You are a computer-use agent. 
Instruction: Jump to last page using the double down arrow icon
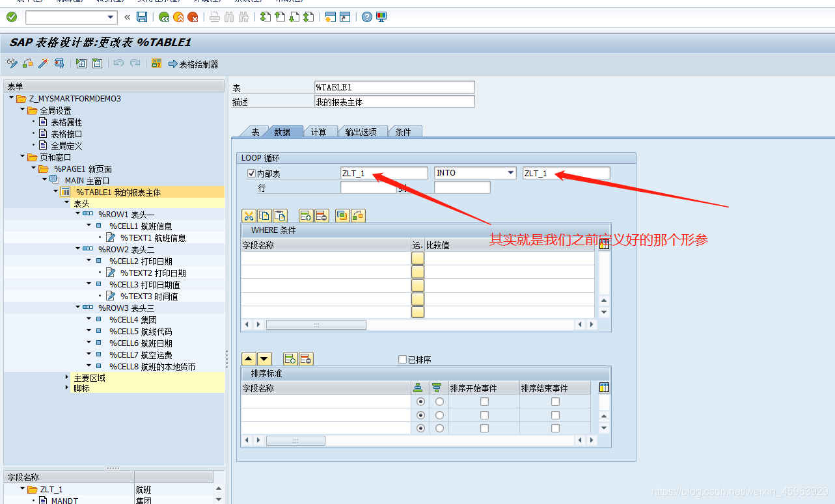308,18
